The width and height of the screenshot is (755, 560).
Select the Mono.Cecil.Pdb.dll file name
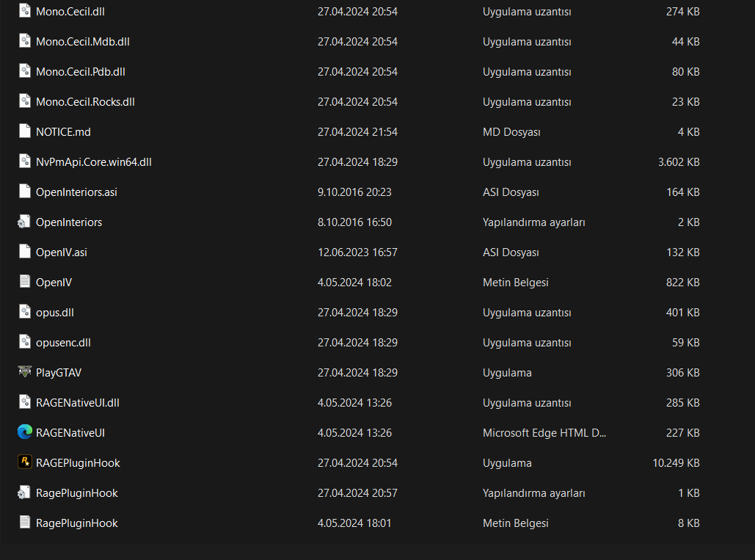(x=81, y=72)
